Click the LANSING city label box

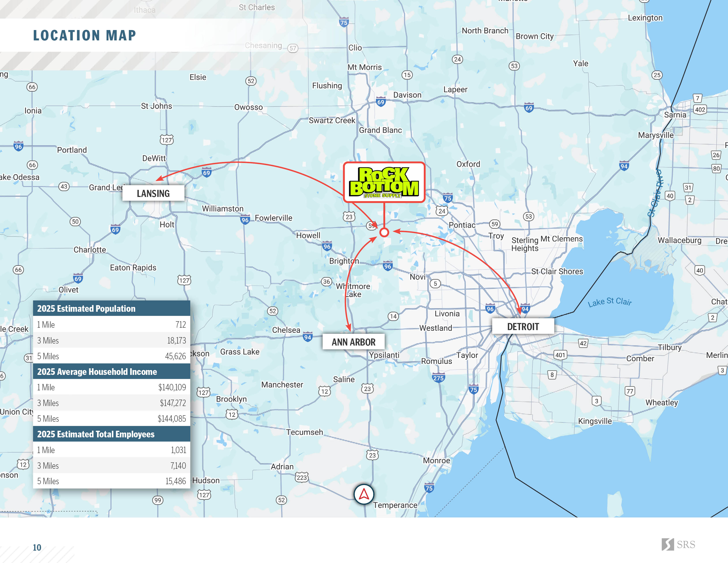(x=153, y=193)
